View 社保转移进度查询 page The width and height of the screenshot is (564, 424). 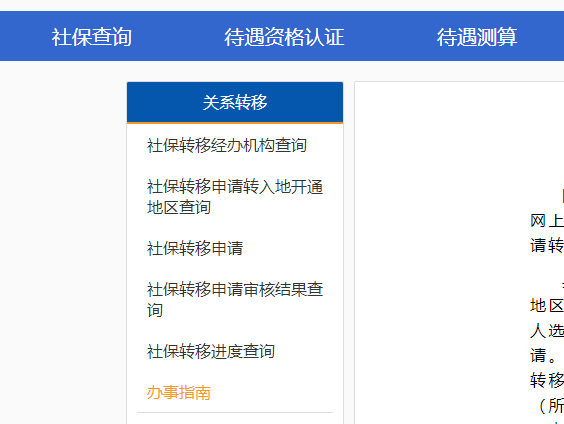click(211, 351)
